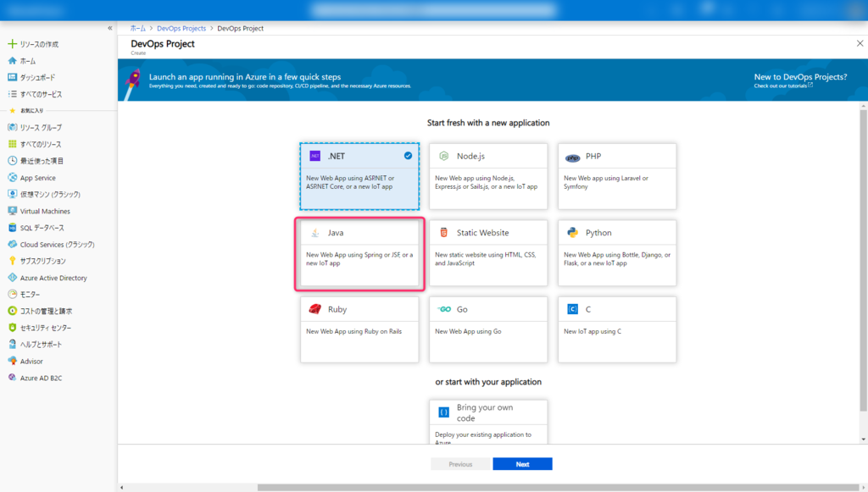Open the ダッシュボード dashboard icon

click(x=12, y=77)
